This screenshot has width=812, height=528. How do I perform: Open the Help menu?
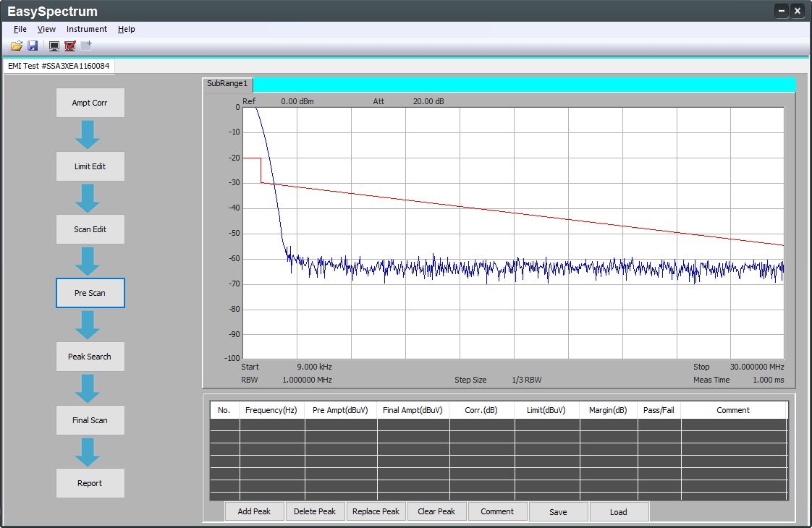coord(127,29)
